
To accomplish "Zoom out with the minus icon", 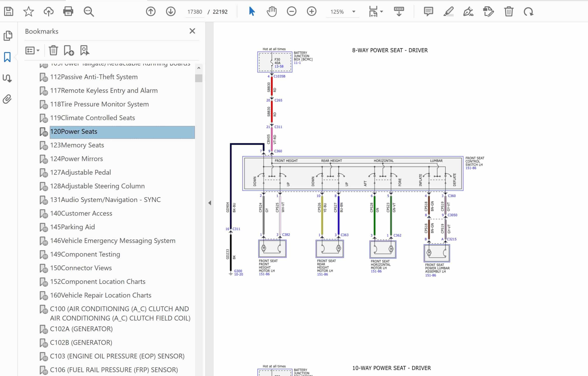I will pos(291,11).
